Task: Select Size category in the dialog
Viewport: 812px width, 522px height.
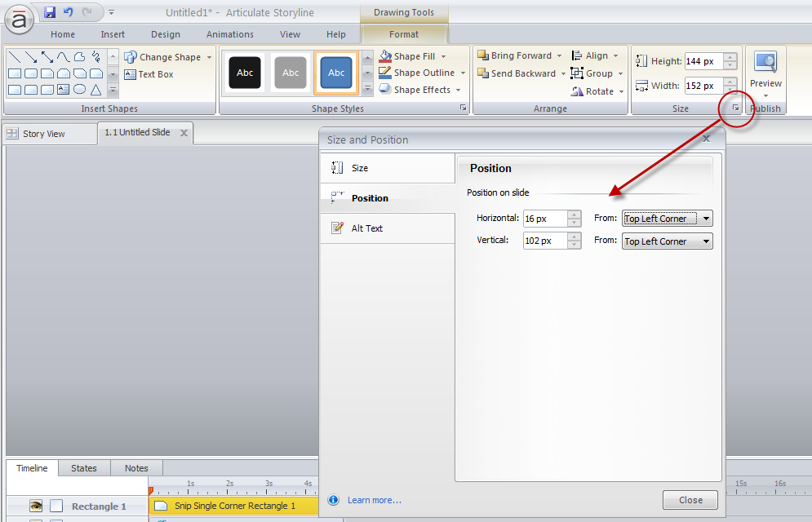Action: [388, 168]
